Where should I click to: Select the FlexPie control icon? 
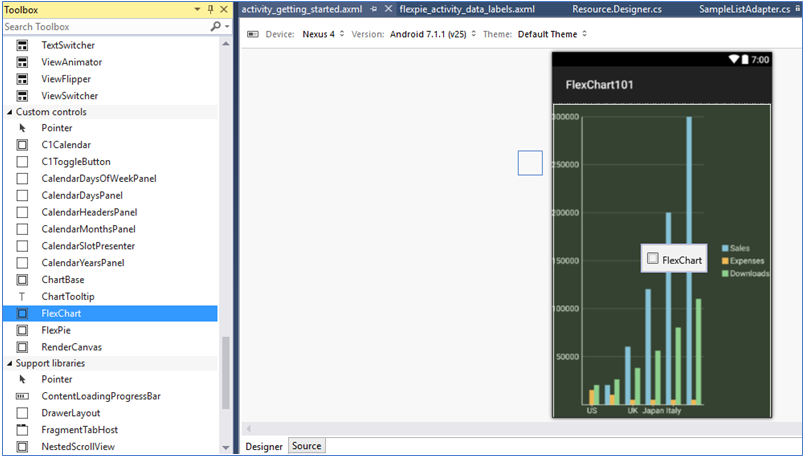(22, 330)
